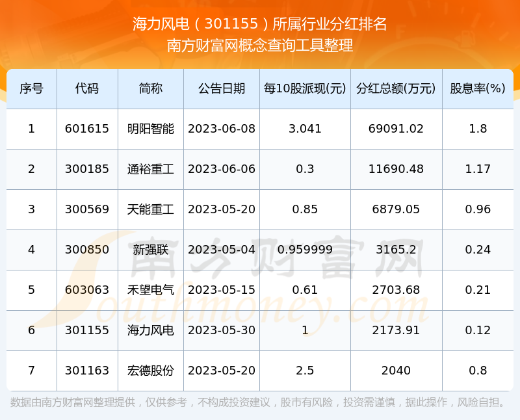Select stock name 海力风电 in row 6
The width and height of the screenshot is (520, 420).
[151, 330]
